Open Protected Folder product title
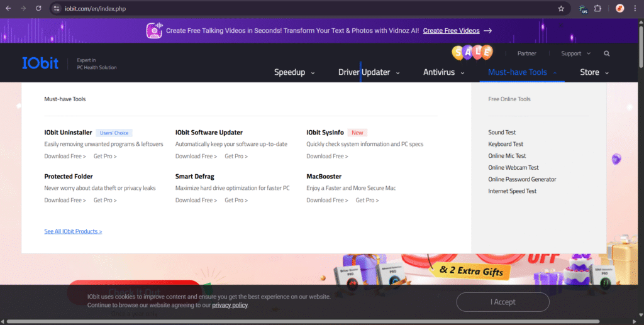 69,177
